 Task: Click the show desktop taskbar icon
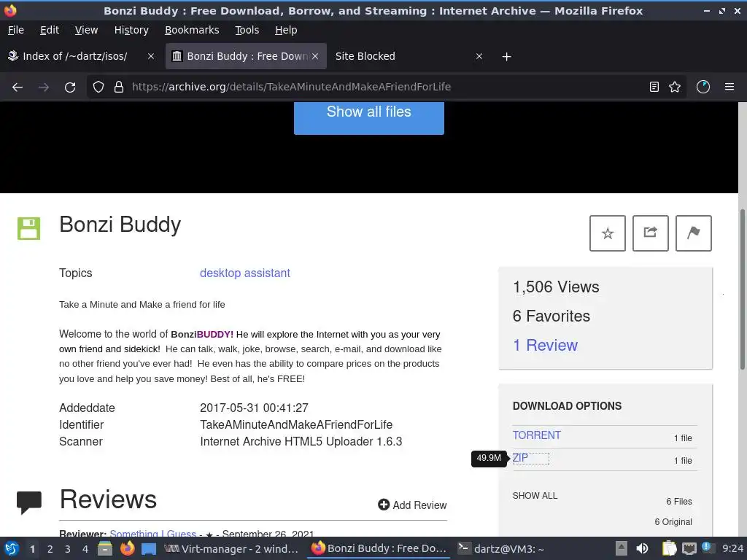coord(149,549)
